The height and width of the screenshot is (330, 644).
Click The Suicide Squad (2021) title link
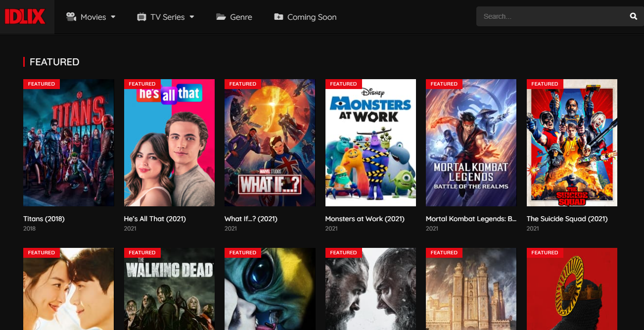click(x=567, y=219)
